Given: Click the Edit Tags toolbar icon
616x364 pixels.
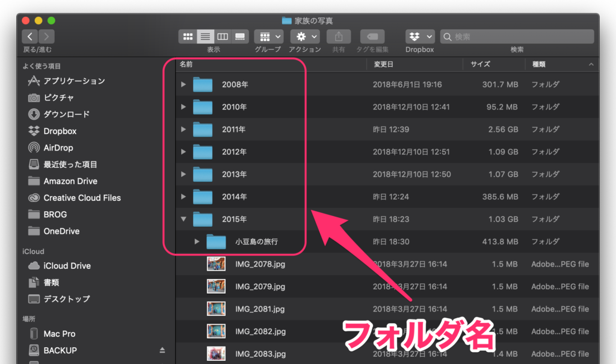Looking at the screenshot, I should (x=372, y=37).
